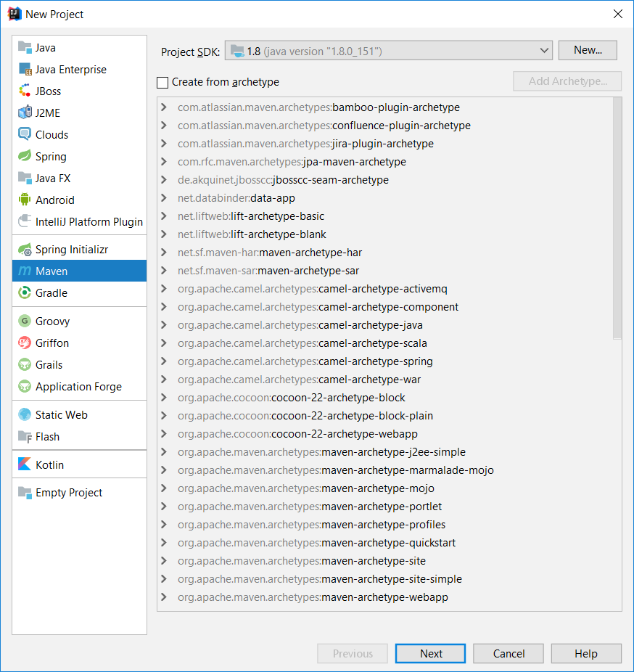Click the Java FX folder icon

[x=25, y=178]
